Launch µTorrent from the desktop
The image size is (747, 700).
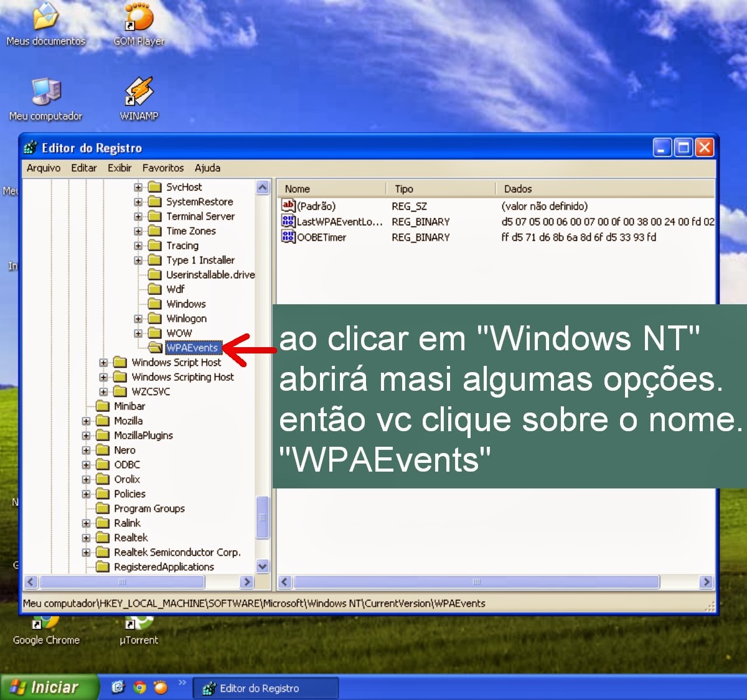[138, 625]
